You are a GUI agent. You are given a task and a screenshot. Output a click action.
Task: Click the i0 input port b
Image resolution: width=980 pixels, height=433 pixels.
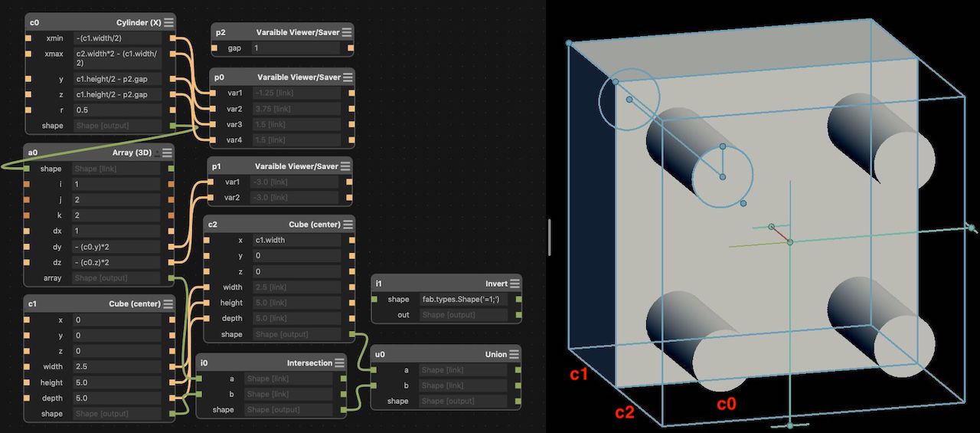(x=201, y=394)
